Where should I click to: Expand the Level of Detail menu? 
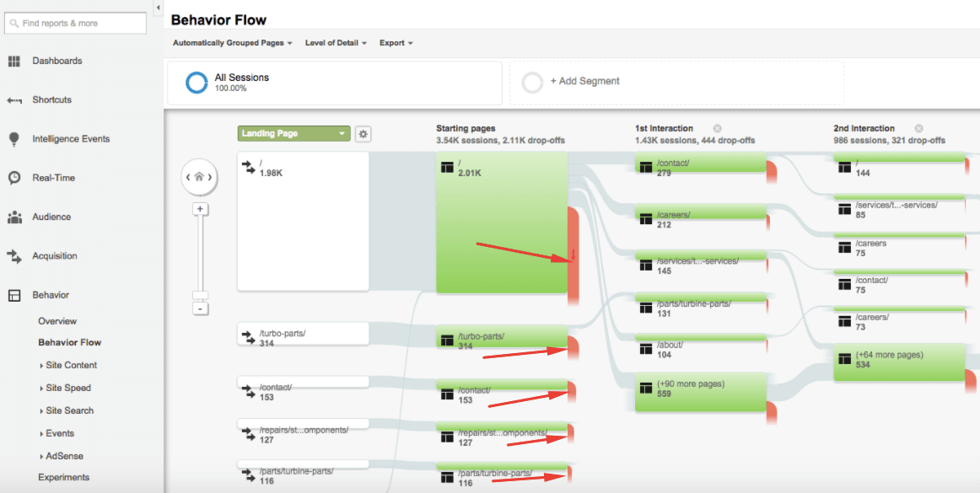coord(336,43)
